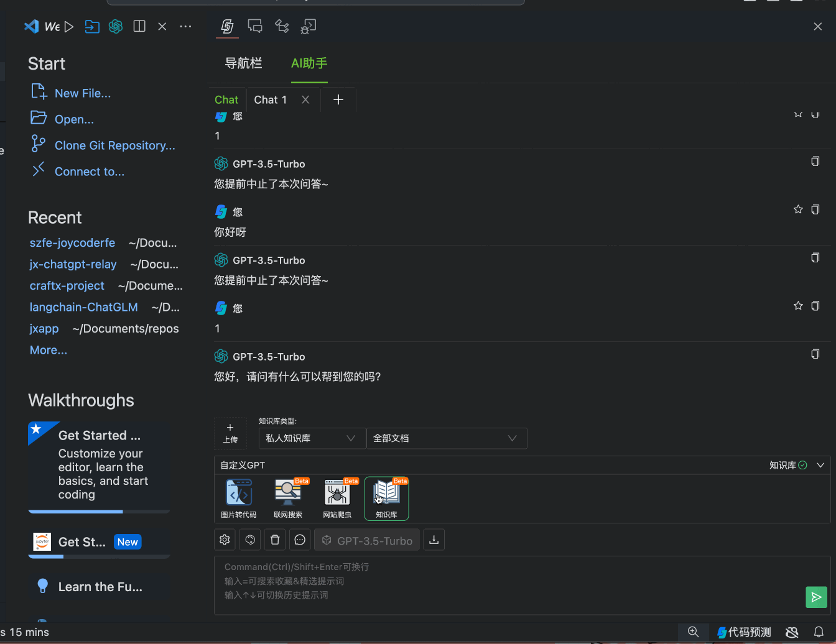
Task: Click the Connect to... link
Action: 90,172
